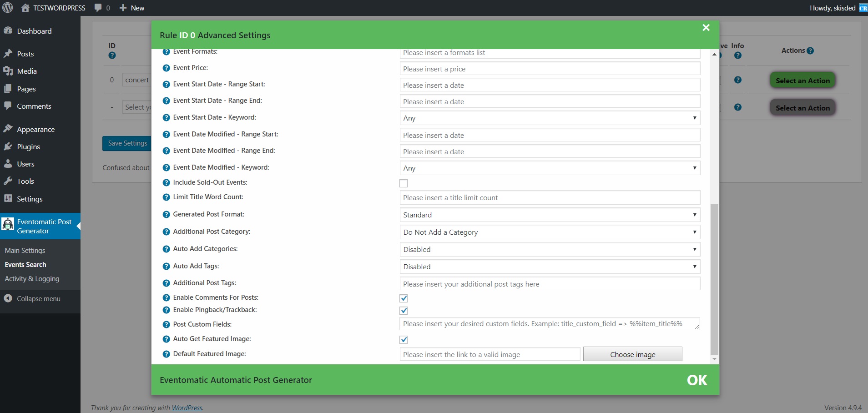Click help icon under Info column header

738,55
